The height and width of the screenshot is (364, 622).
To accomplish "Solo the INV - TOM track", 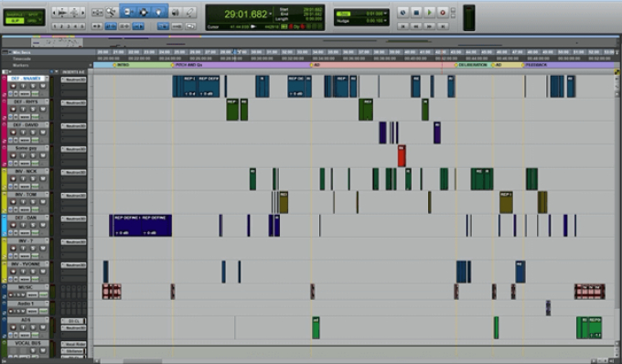I will coord(33,202).
